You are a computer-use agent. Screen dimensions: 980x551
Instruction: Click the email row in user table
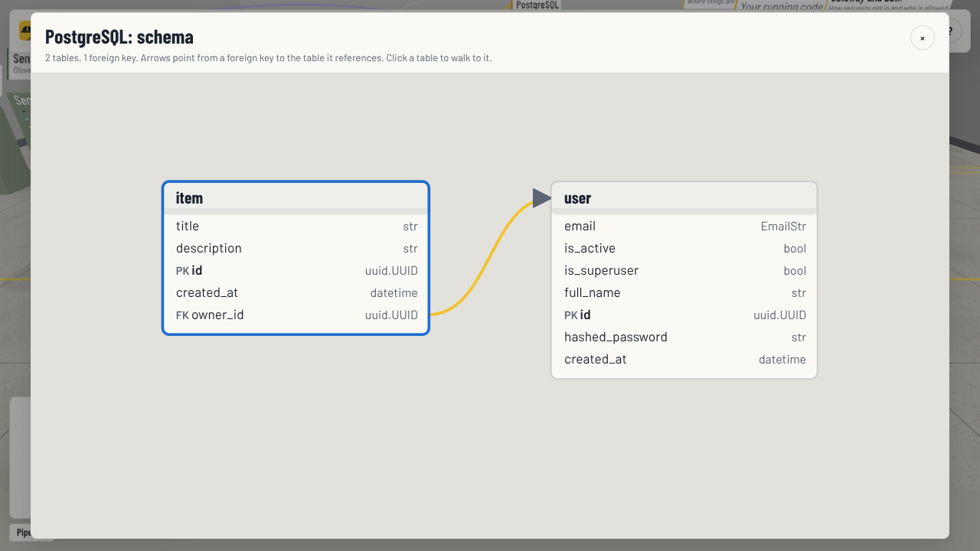point(684,226)
